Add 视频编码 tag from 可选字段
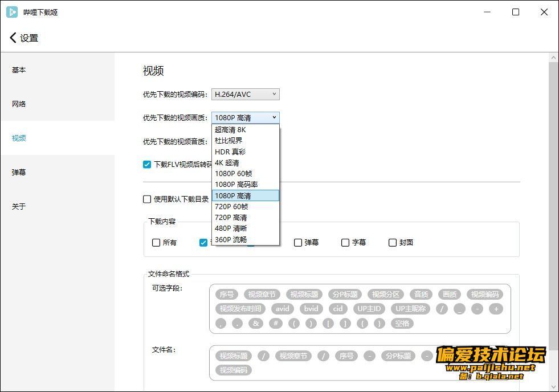 tap(485, 295)
